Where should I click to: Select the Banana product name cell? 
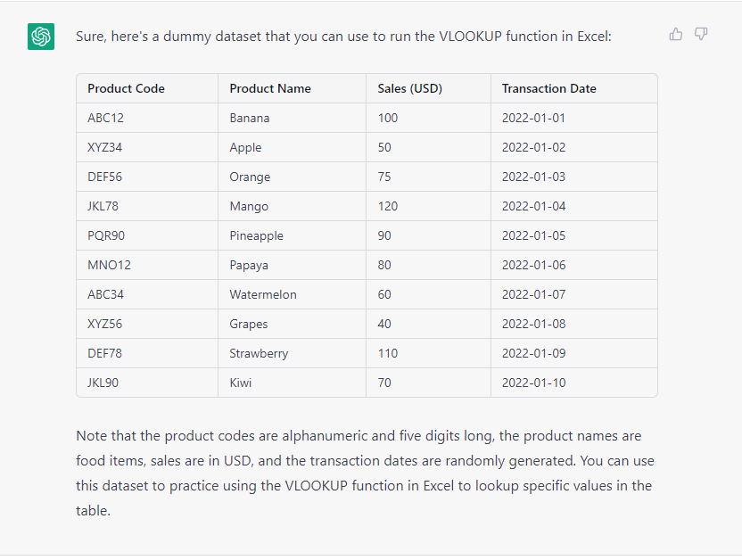click(x=250, y=118)
